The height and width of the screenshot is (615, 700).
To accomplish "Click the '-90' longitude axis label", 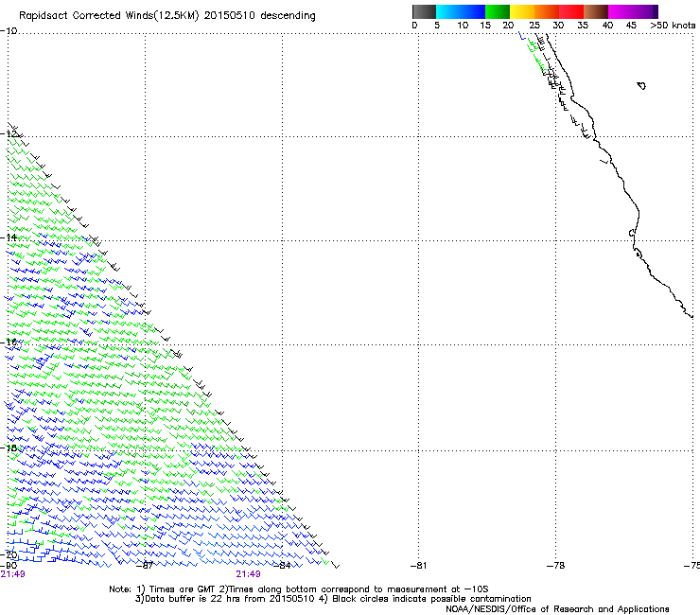I will pyautogui.click(x=9, y=566).
